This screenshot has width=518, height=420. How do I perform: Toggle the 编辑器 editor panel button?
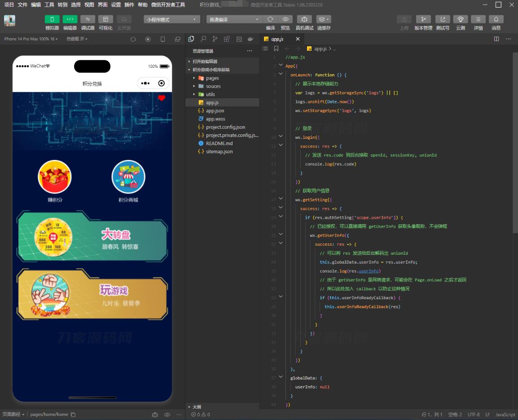(x=70, y=19)
